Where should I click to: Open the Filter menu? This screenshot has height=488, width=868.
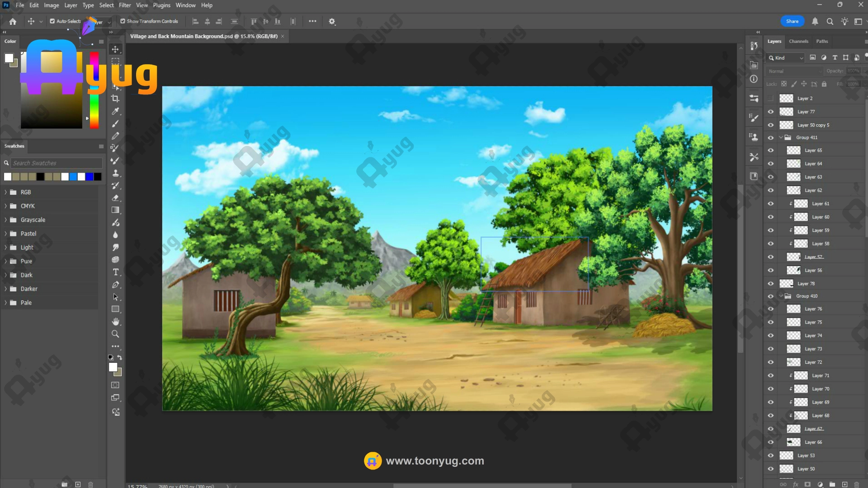click(x=125, y=5)
